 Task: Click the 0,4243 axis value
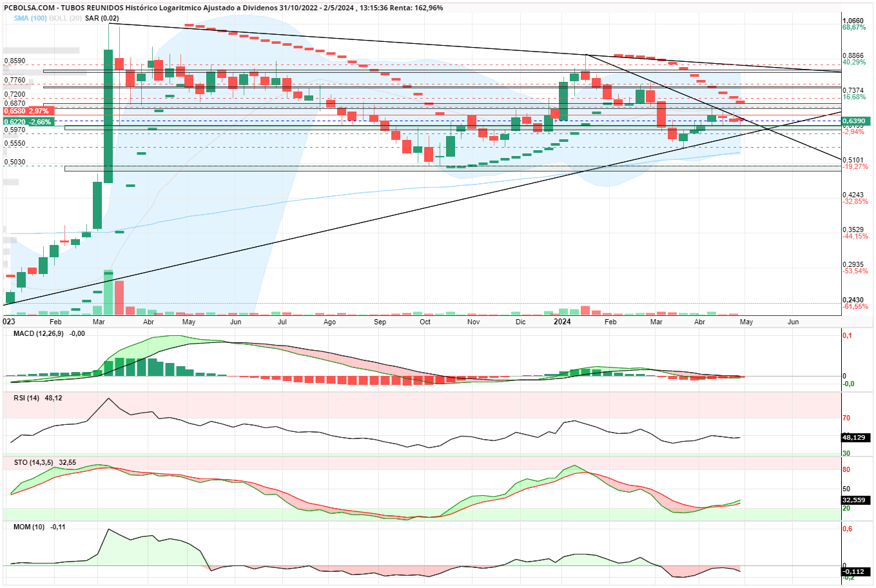click(853, 195)
